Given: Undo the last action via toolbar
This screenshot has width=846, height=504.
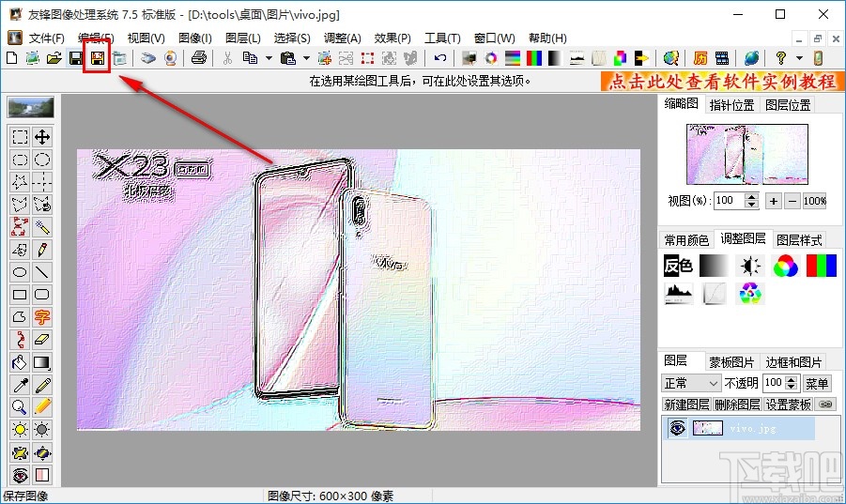Looking at the screenshot, I should point(439,58).
